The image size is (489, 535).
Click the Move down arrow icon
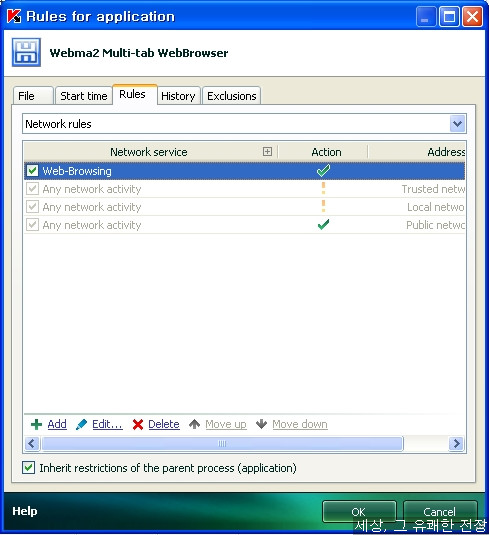coord(261,424)
